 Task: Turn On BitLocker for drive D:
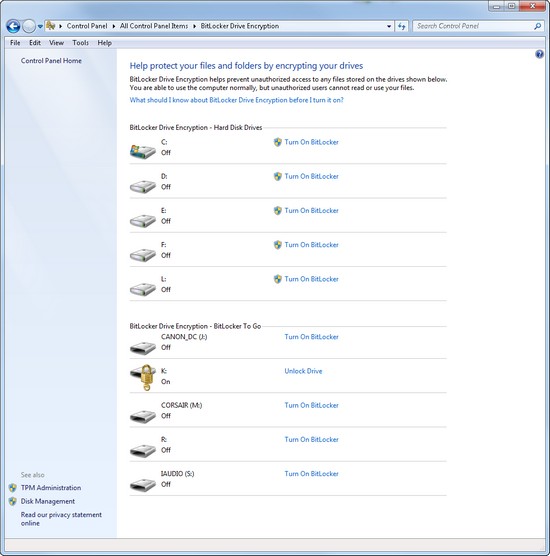[311, 176]
